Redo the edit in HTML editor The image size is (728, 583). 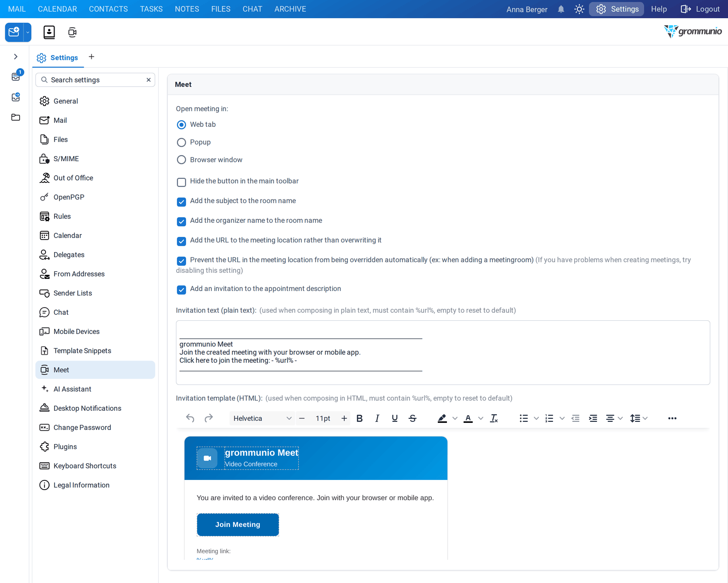209,418
